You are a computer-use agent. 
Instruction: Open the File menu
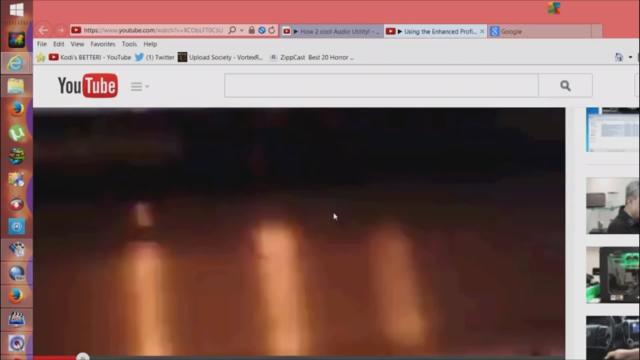(x=42, y=44)
